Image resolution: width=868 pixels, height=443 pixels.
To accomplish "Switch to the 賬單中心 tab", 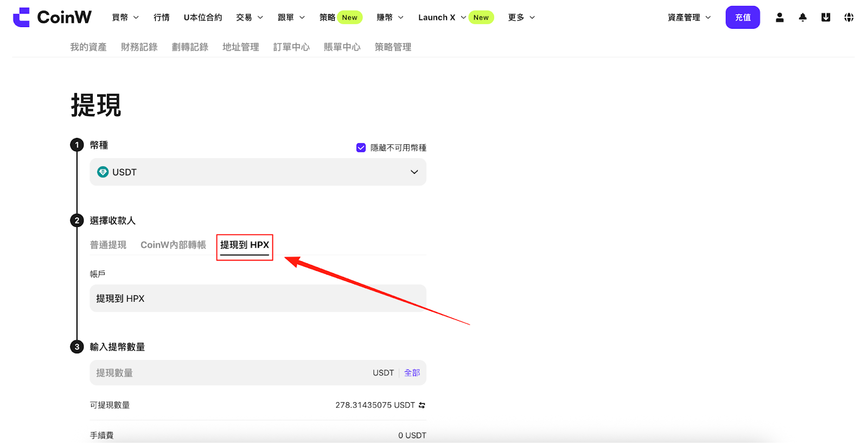I will click(342, 47).
